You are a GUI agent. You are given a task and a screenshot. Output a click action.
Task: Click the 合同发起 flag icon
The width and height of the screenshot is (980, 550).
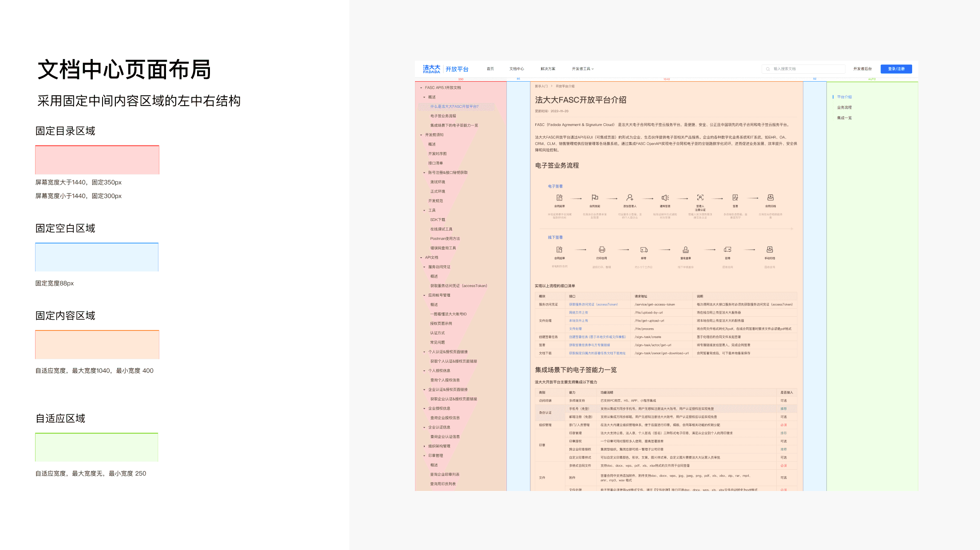595,197
